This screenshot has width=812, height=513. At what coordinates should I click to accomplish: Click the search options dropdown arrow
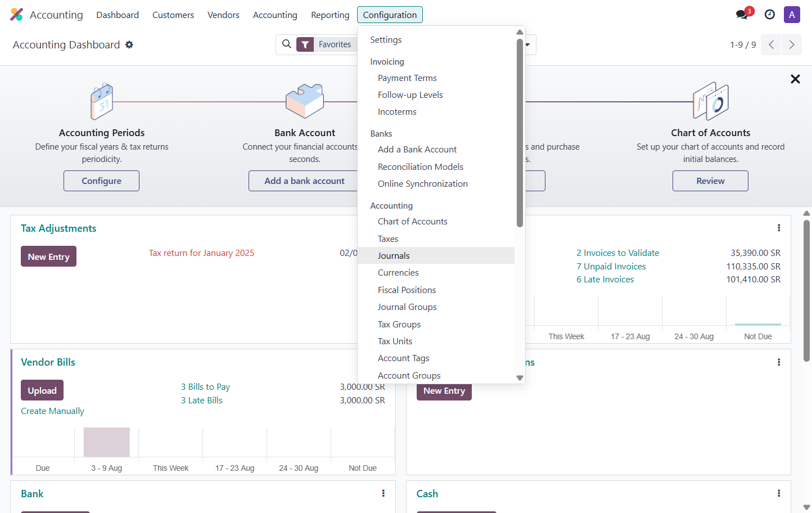pyautogui.click(x=527, y=44)
